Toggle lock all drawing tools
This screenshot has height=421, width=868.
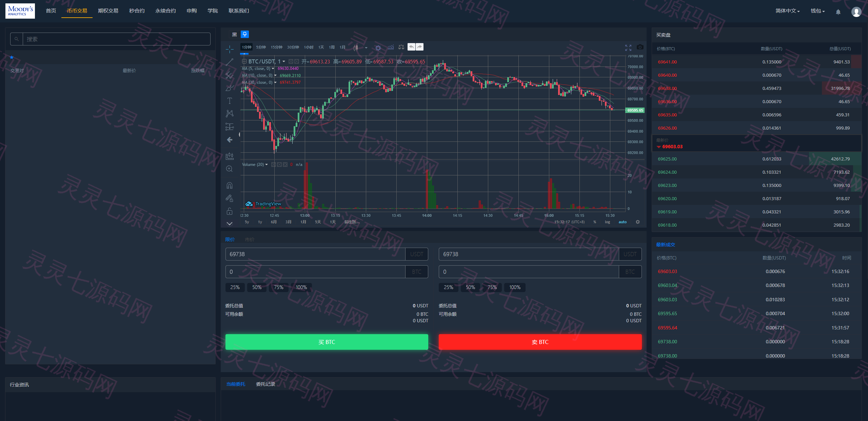[230, 211]
